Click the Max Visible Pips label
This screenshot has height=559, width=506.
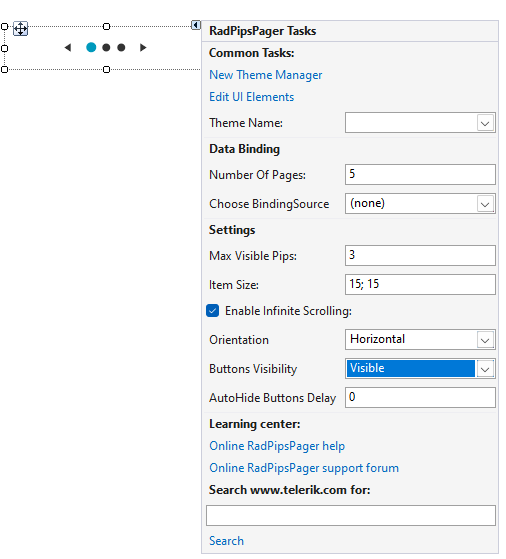click(253, 256)
